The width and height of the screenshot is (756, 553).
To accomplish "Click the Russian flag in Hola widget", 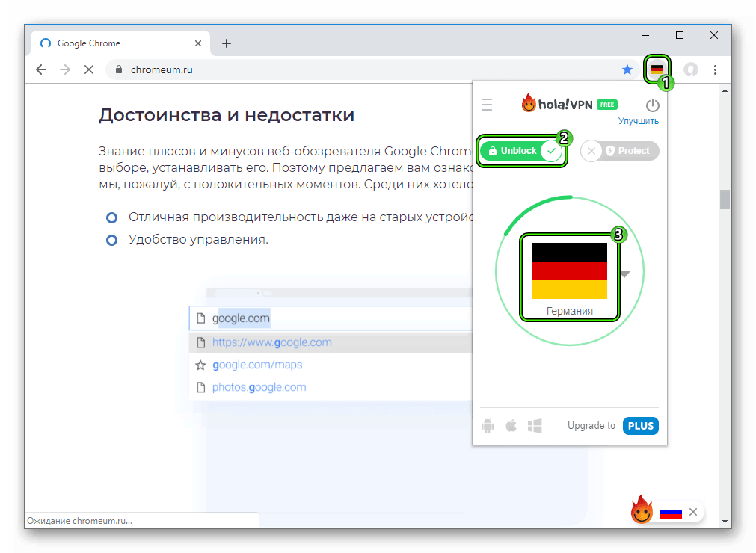I will pyautogui.click(x=670, y=513).
